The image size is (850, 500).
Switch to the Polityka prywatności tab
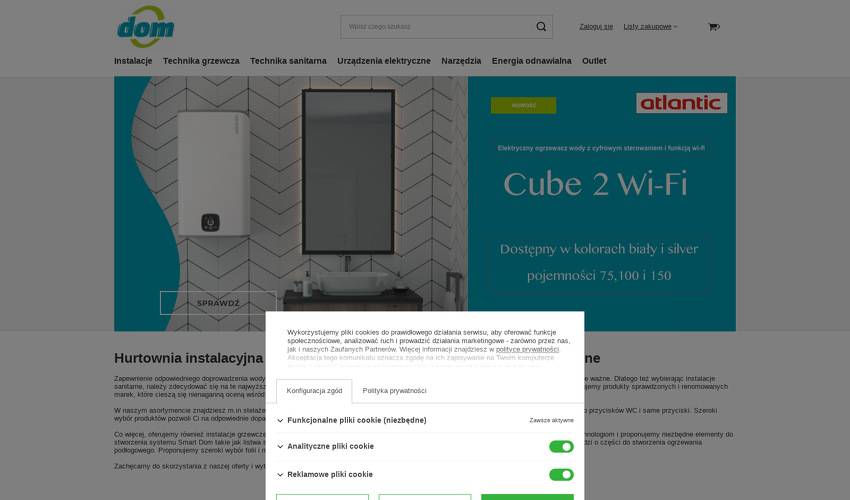394,391
